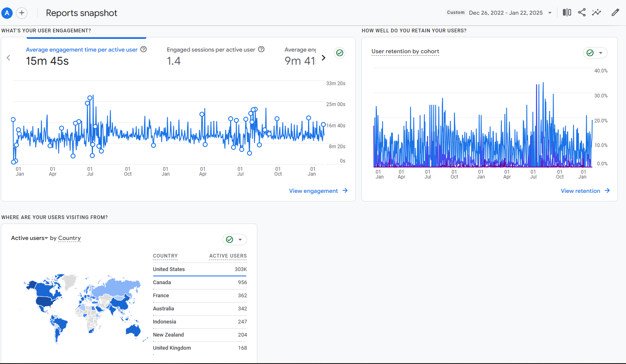This screenshot has height=364, width=626.
Task: Open the Insights sparkline icon
Action: [x=597, y=13]
